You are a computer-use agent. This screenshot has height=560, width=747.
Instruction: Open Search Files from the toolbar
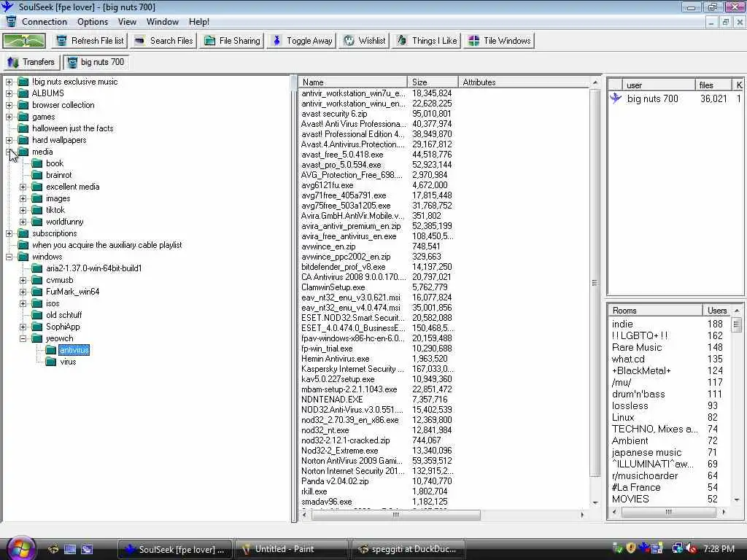click(x=164, y=41)
